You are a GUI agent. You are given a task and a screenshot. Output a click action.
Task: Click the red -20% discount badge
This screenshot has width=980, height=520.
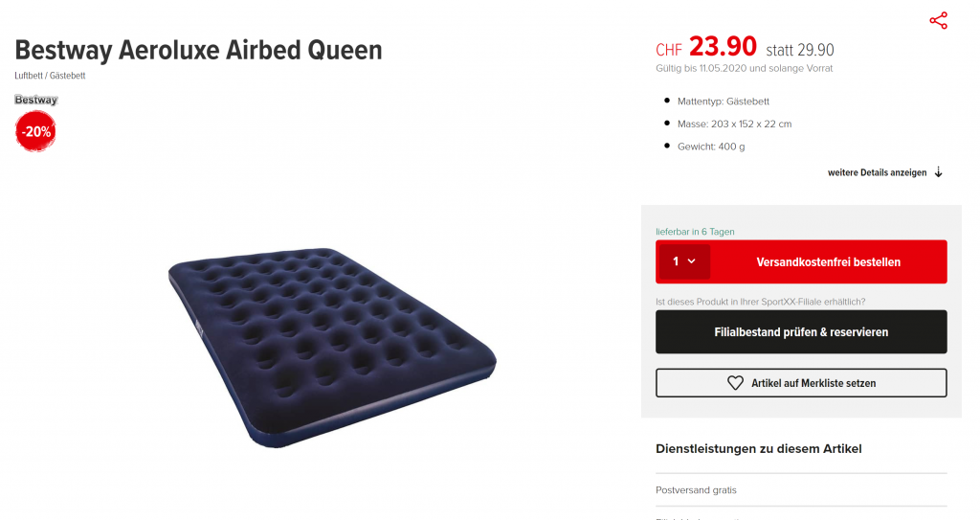coord(36,132)
